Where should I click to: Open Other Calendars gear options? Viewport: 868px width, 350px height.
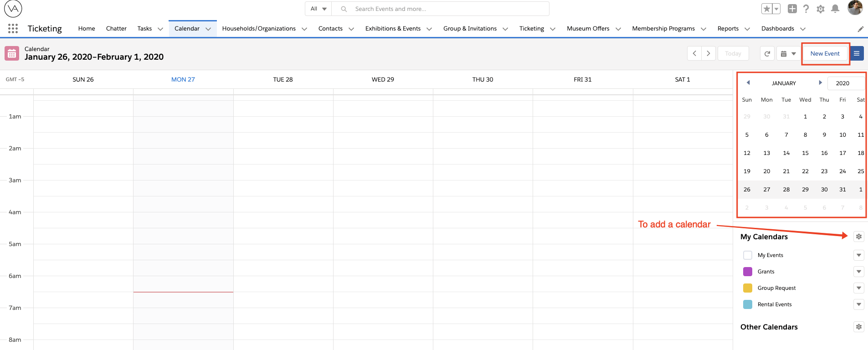click(x=858, y=327)
